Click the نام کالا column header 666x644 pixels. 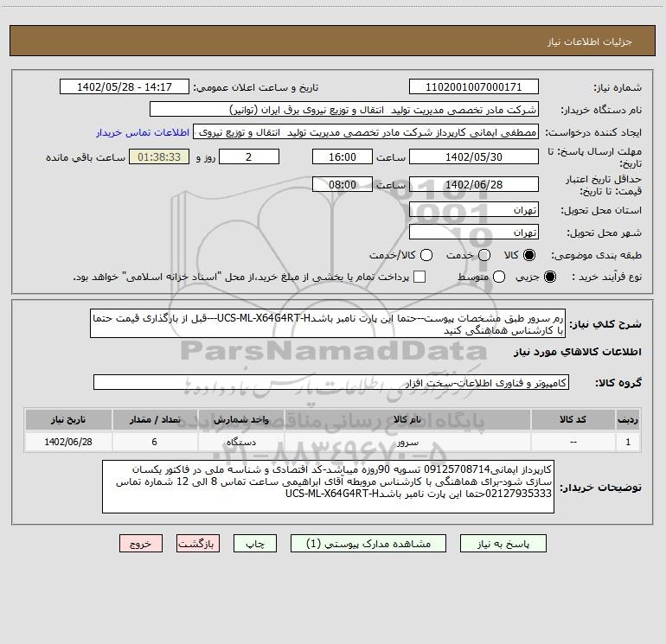point(407,420)
